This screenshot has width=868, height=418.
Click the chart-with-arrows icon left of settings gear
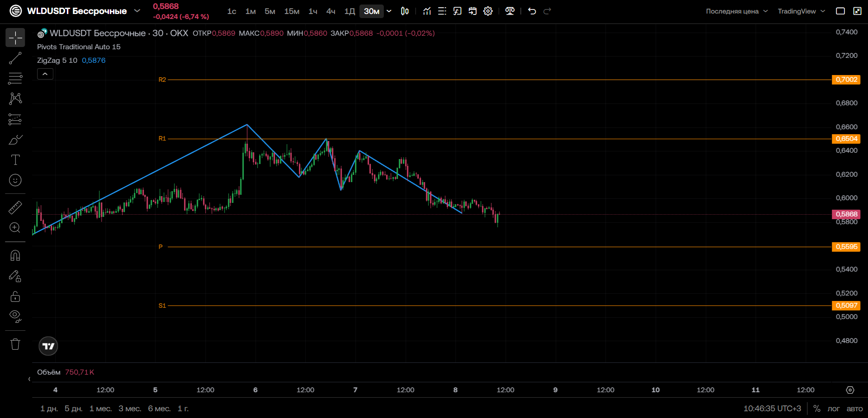472,11
